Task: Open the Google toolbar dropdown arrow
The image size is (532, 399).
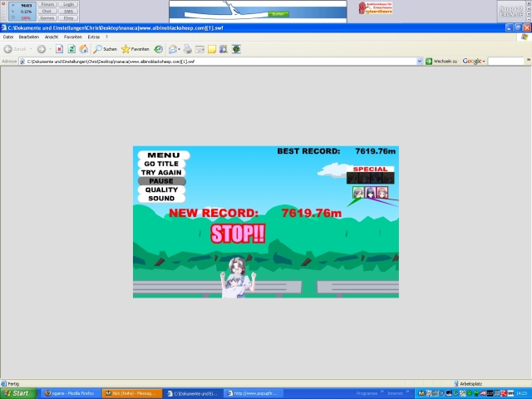Action: pos(484,61)
